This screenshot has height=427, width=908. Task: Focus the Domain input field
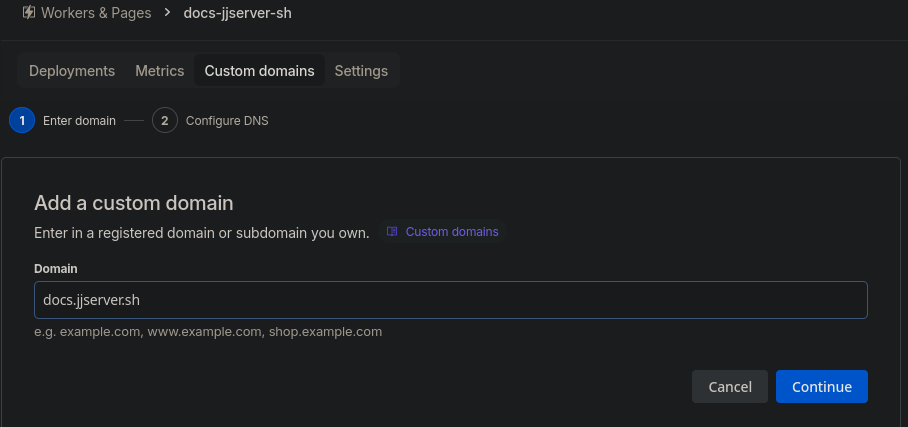coord(451,300)
